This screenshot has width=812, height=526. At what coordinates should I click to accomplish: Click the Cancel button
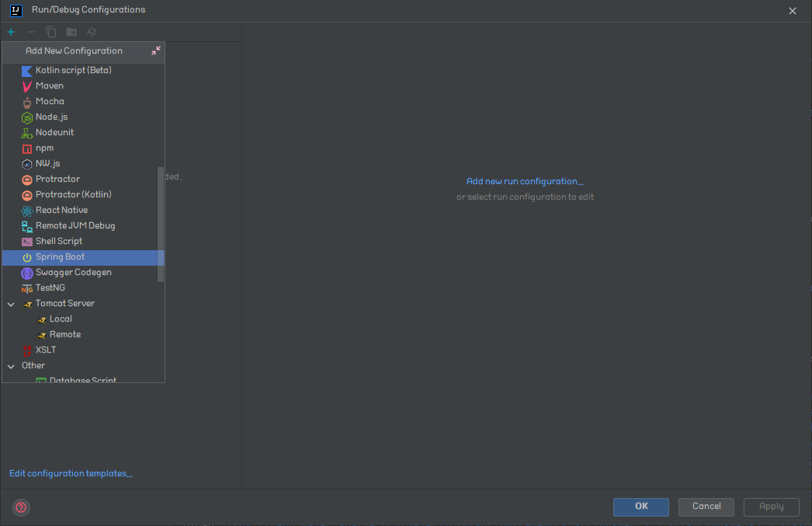(706, 507)
